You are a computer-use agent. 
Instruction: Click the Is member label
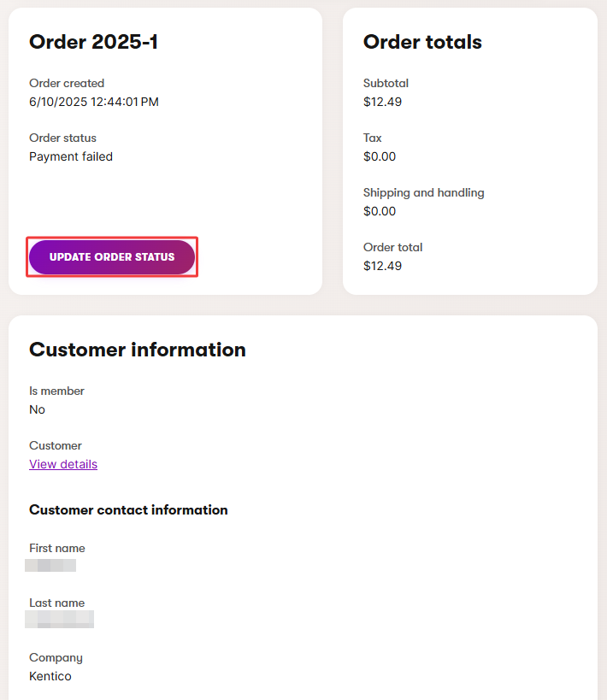coord(56,391)
